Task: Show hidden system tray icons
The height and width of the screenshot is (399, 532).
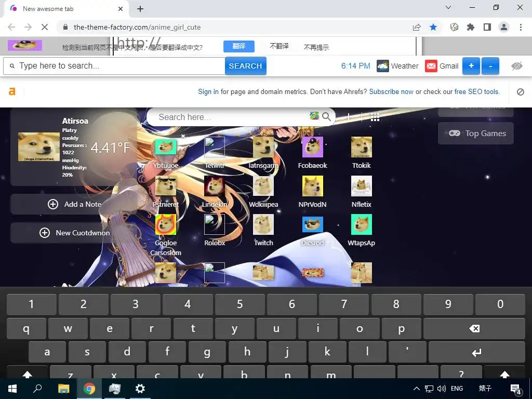Action: [416, 389]
